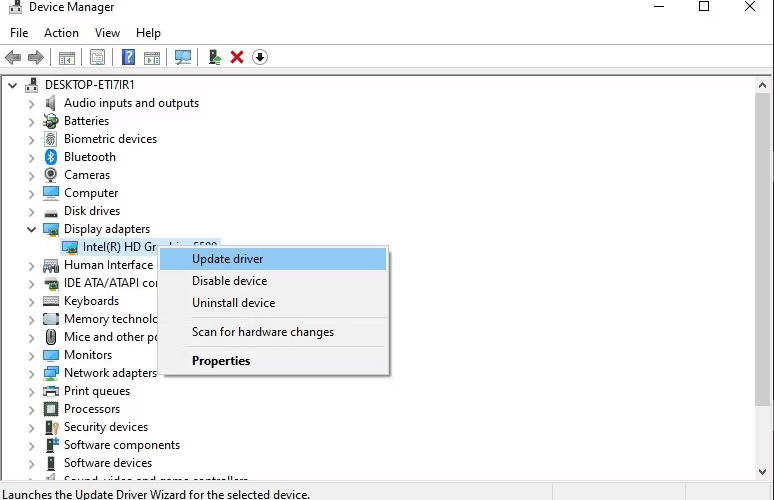Click the Disable device down-arrow icon
Image resolution: width=774 pixels, height=500 pixels.
pyautogui.click(x=260, y=57)
